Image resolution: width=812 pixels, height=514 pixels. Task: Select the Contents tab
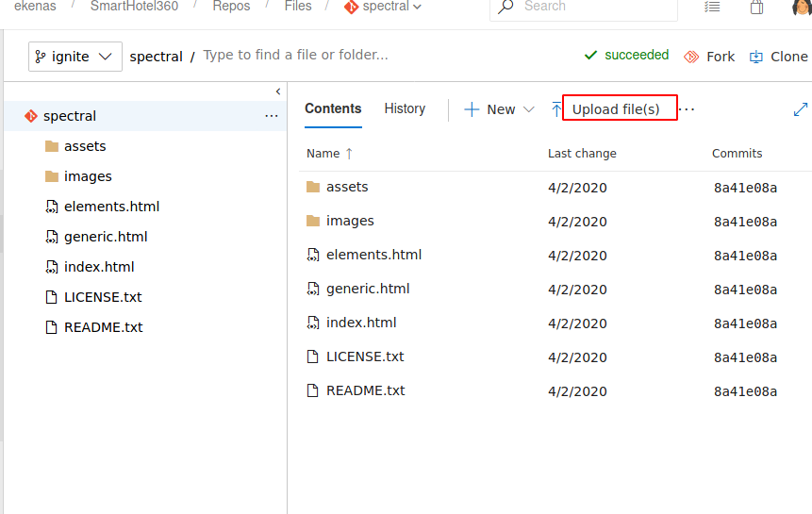(333, 108)
